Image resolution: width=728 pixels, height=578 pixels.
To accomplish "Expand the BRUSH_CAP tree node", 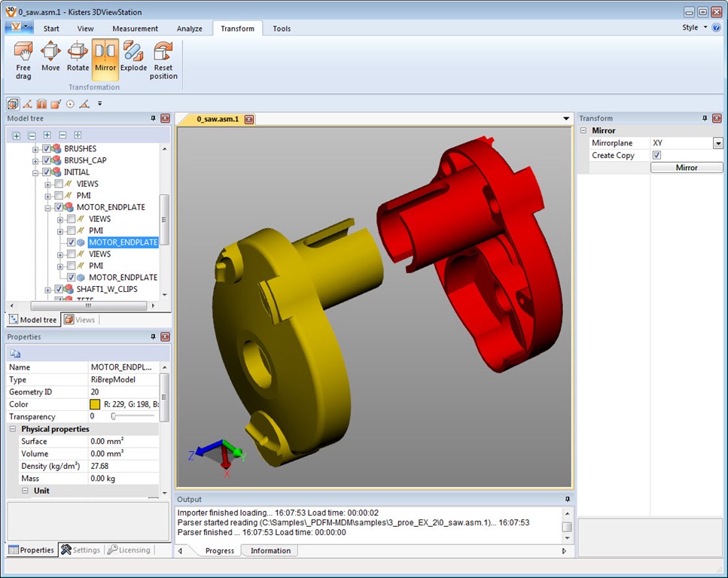I will [x=35, y=160].
